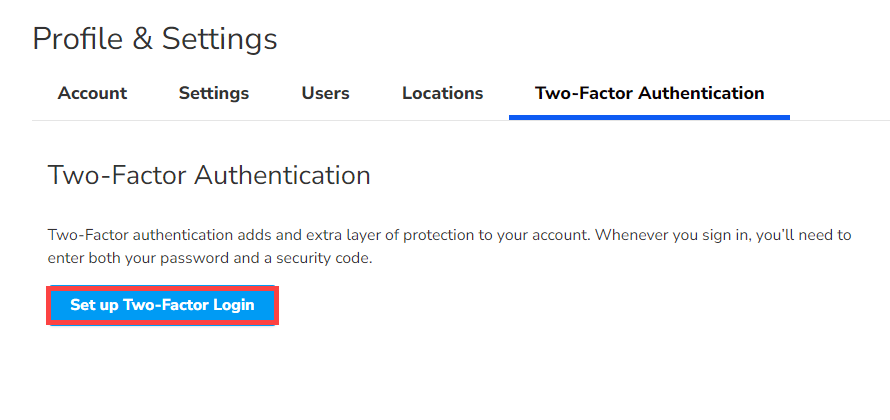This screenshot has width=890, height=420.
Task: Click the blue underline beneath the active tab
Action: point(649,117)
